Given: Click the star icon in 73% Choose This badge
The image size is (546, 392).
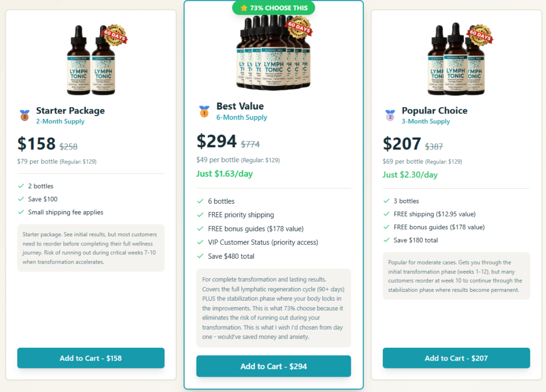Looking at the screenshot, I should [x=244, y=8].
